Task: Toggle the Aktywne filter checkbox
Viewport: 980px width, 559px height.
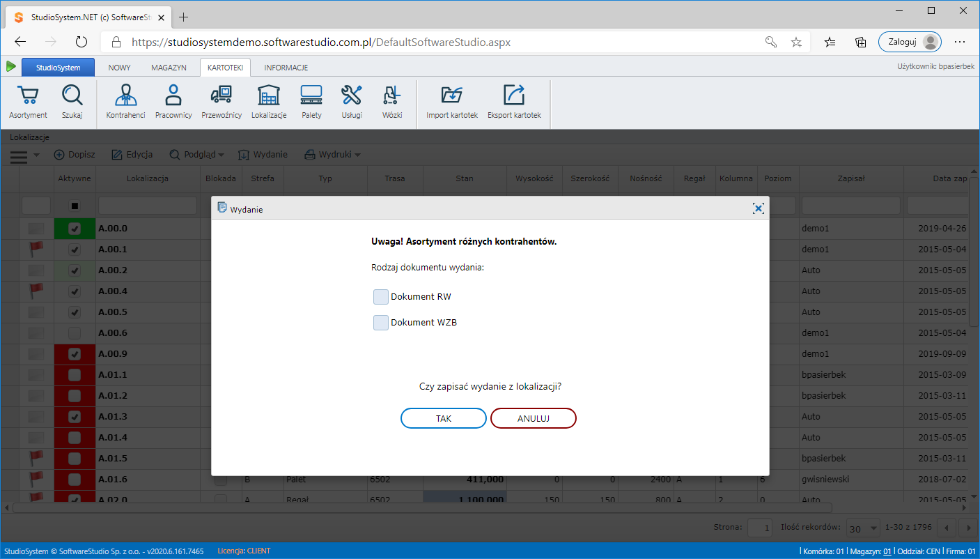Action: pos(75,206)
